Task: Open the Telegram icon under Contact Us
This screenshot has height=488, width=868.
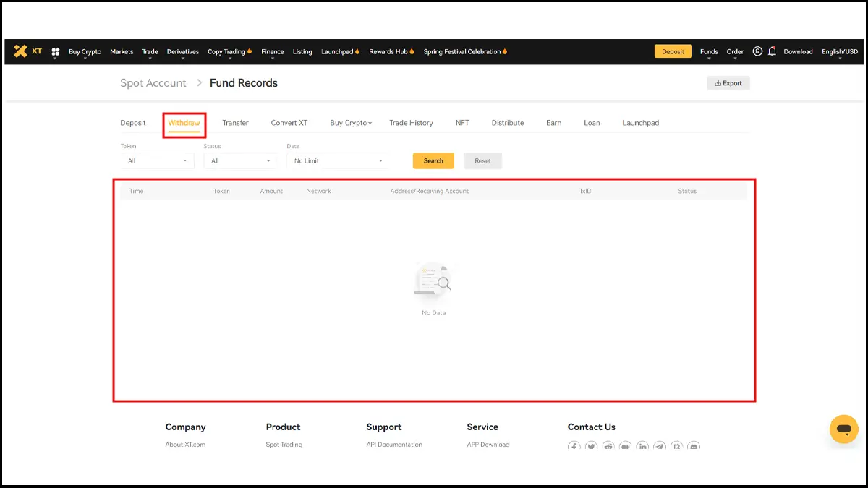Action: point(660,447)
